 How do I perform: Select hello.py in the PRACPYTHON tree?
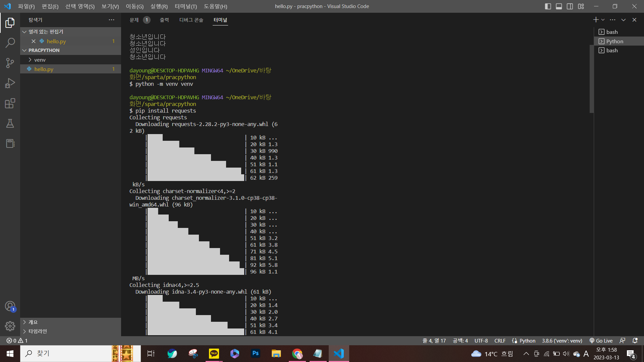click(x=70, y=69)
